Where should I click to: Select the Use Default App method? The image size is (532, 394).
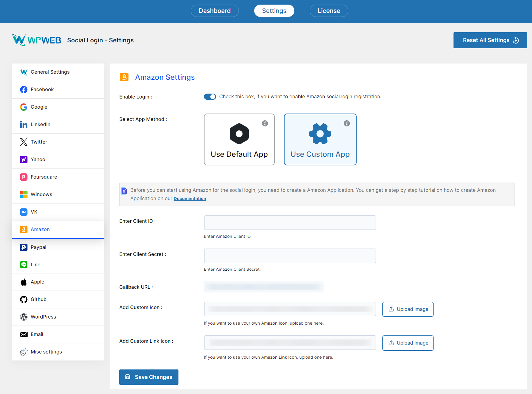coord(239,140)
